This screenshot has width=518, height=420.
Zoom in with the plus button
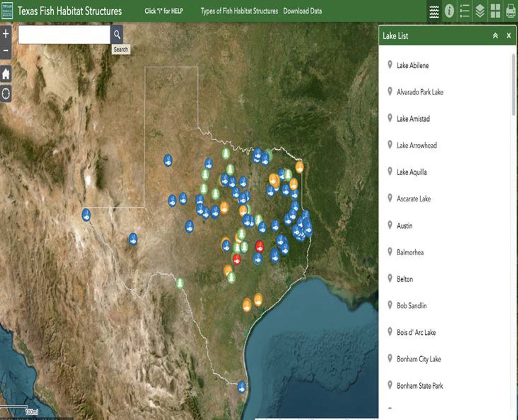(x=5, y=34)
